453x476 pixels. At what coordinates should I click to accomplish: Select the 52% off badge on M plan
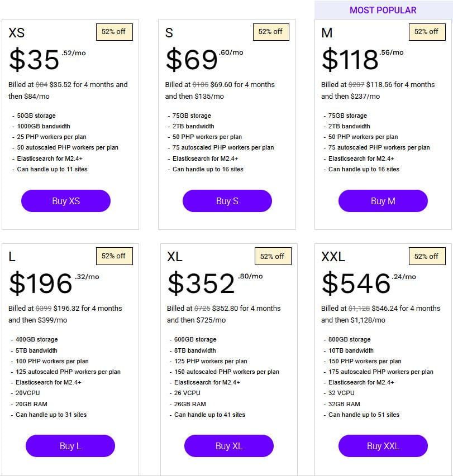pyautogui.click(x=426, y=32)
